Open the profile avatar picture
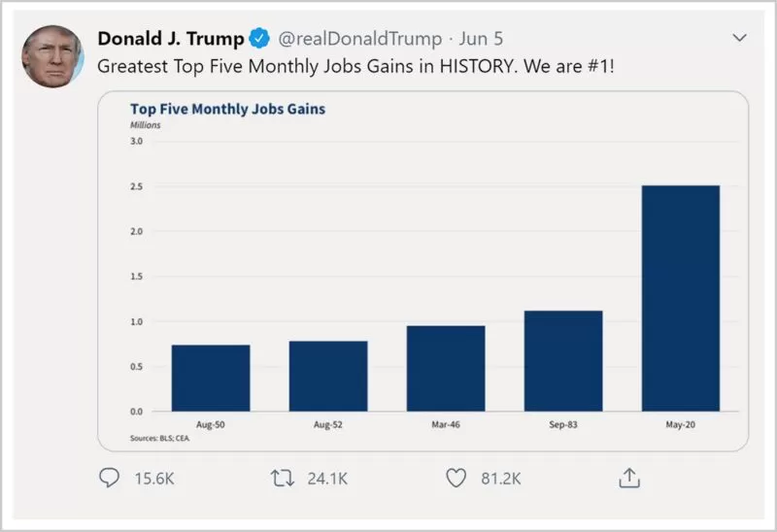This screenshot has height=532, width=777. point(52,56)
